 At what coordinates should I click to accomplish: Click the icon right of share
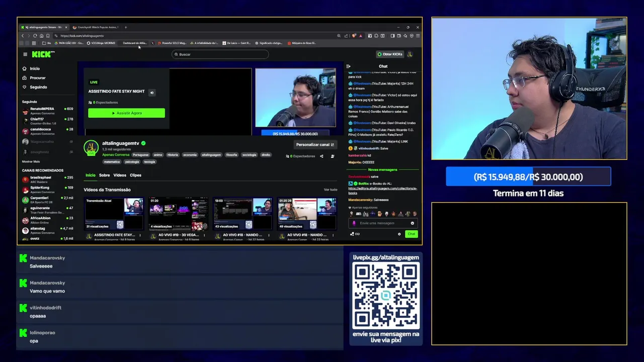tap(332, 156)
